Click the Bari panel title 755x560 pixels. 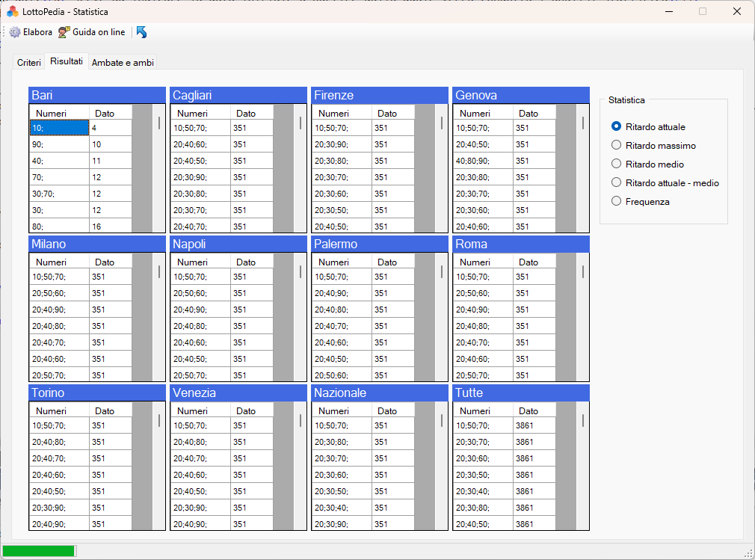click(x=97, y=95)
